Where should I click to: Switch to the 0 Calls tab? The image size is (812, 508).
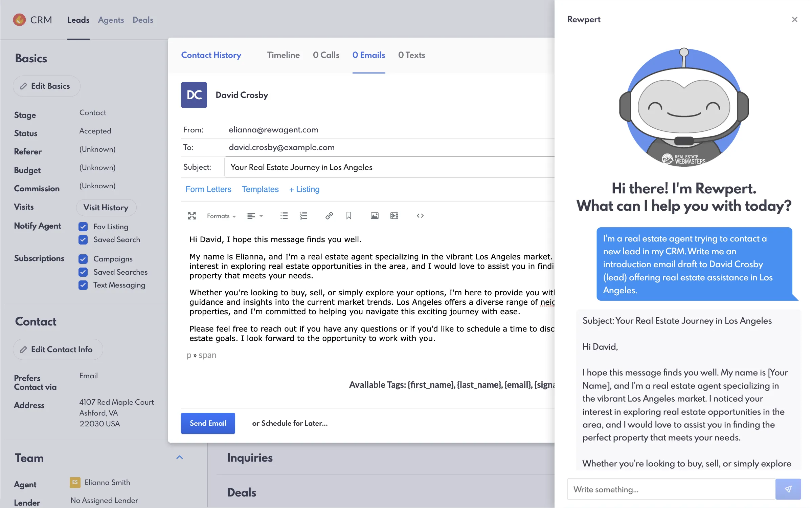[326, 55]
